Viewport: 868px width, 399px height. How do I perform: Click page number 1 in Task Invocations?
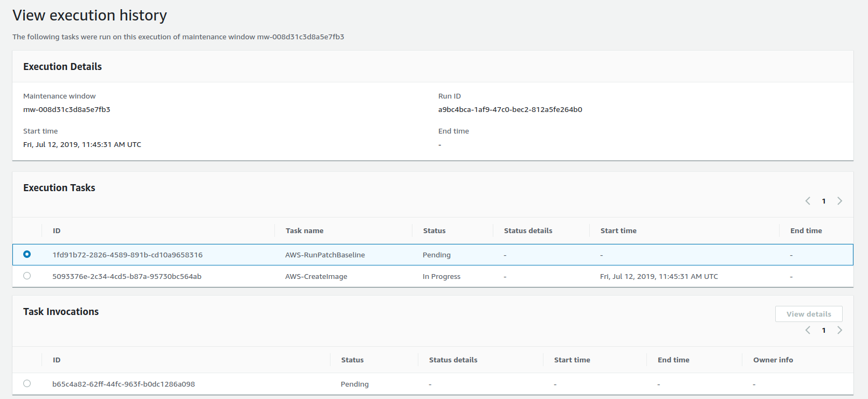click(x=823, y=330)
